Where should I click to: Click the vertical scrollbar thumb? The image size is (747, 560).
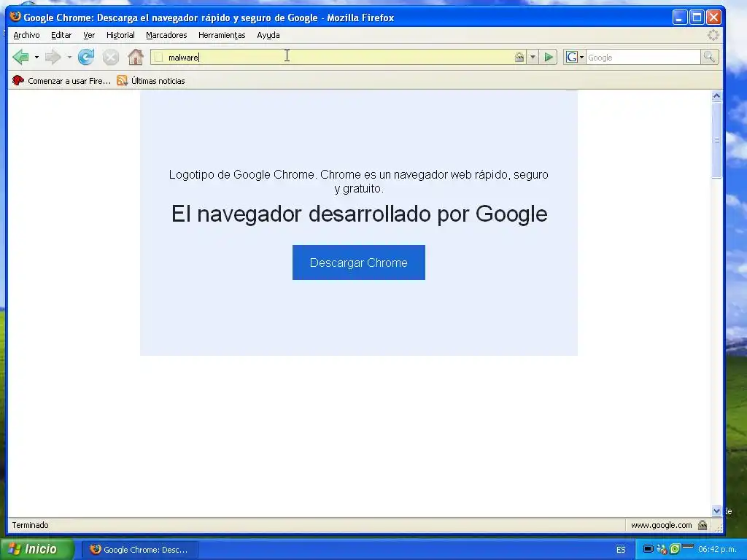click(x=716, y=140)
